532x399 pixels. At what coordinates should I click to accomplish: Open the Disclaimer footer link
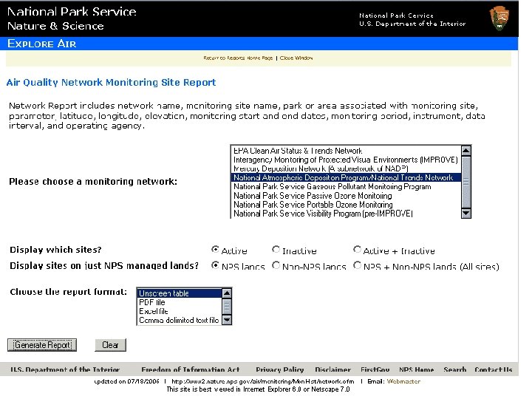coord(332,369)
